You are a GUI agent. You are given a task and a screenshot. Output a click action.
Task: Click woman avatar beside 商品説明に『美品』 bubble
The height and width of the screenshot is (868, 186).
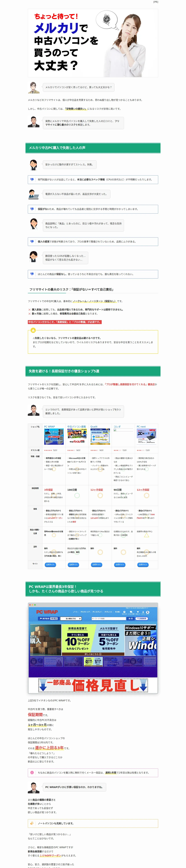34,224
